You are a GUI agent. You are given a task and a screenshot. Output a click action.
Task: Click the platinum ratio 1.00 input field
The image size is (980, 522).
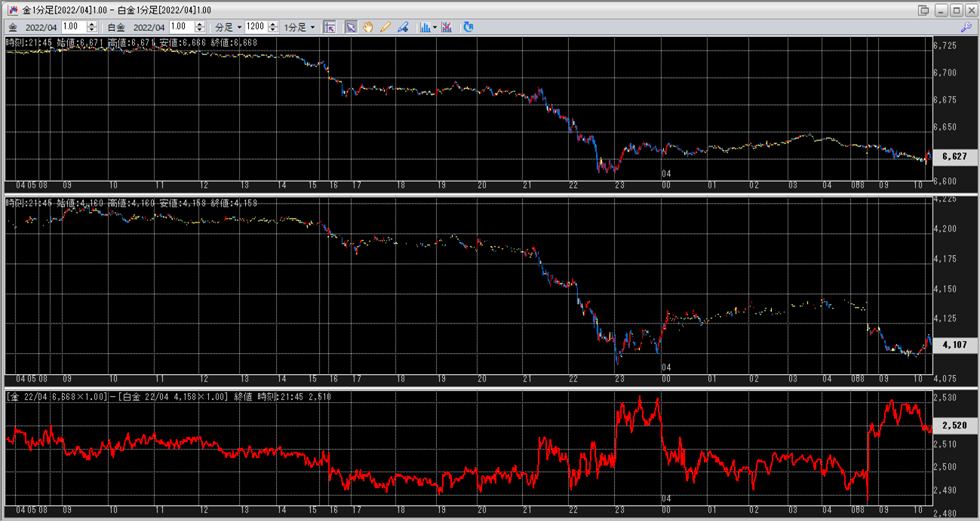pyautogui.click(x=181, y=27)
